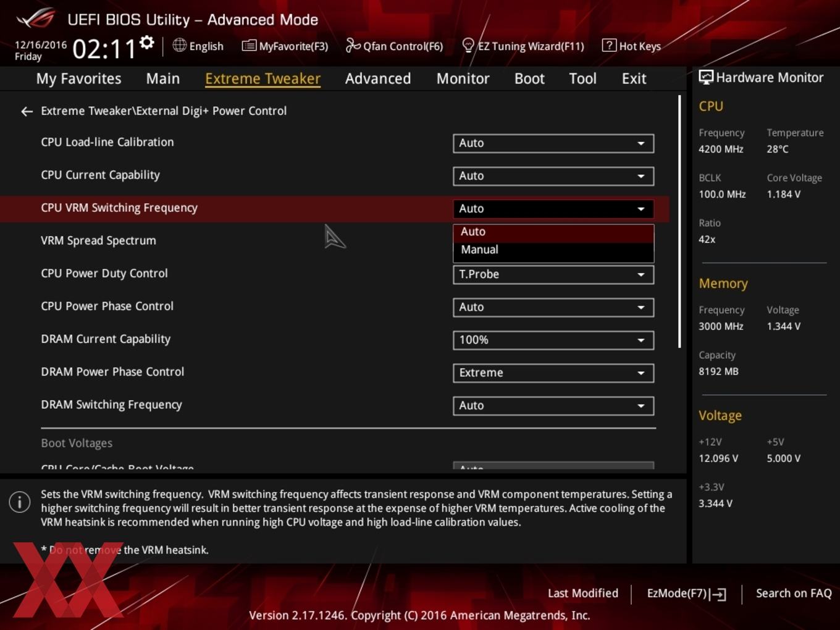
Task: Click Core Voltage value 1.184 V
Action: 783,194
